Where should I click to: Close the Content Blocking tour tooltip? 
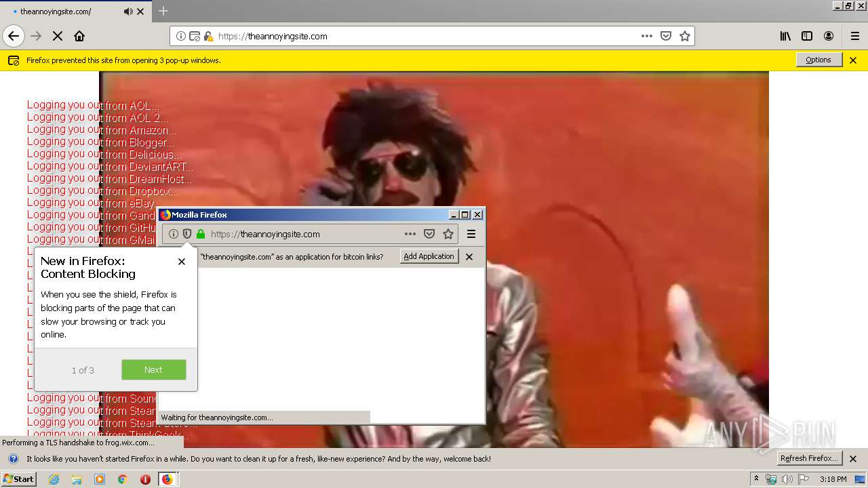click(182, 262)
